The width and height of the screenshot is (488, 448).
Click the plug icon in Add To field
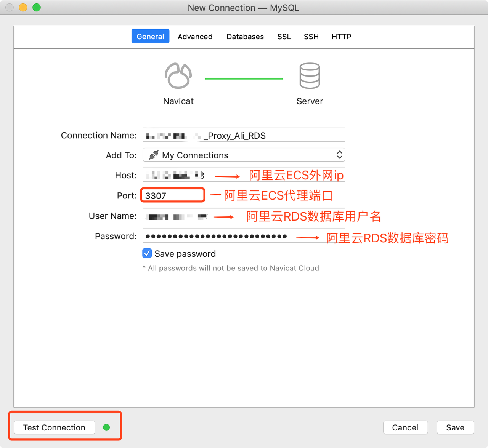coord(153,155)
